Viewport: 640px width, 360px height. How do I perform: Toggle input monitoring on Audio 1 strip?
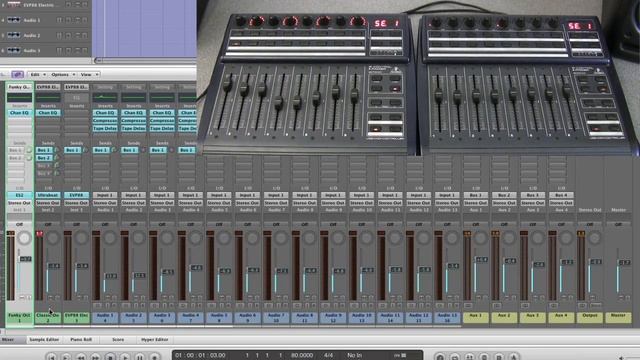pos(107,305)
